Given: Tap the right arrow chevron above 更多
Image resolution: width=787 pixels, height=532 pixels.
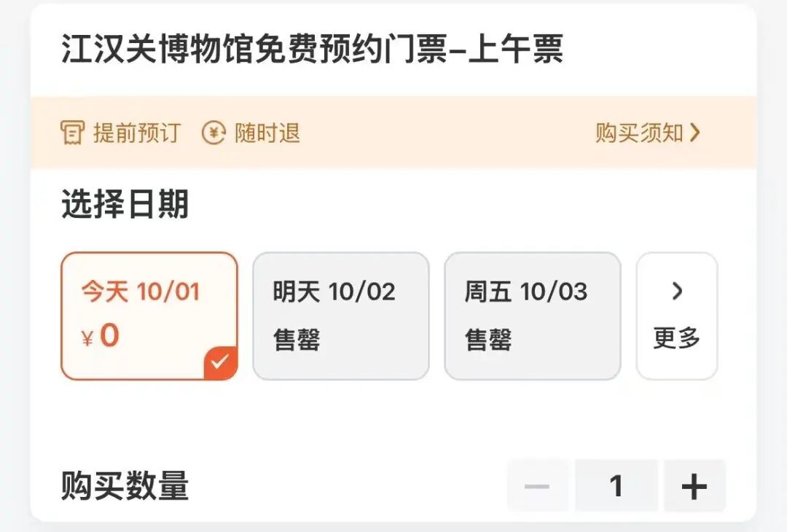Looking at the screenshot, I should click(677, 290).
